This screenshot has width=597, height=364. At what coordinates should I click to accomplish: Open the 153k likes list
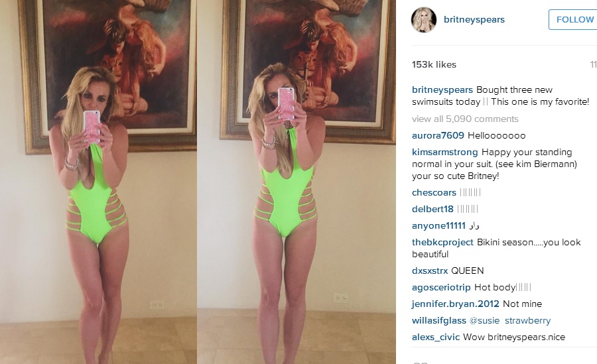434,64
